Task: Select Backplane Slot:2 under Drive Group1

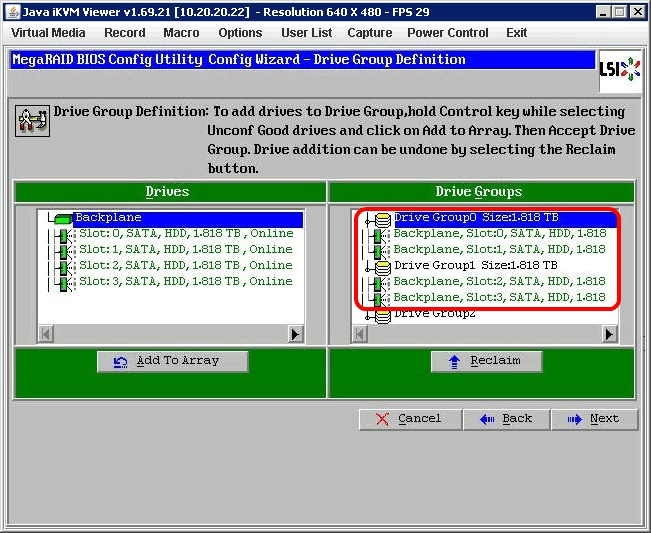Action: click(498, 282)
